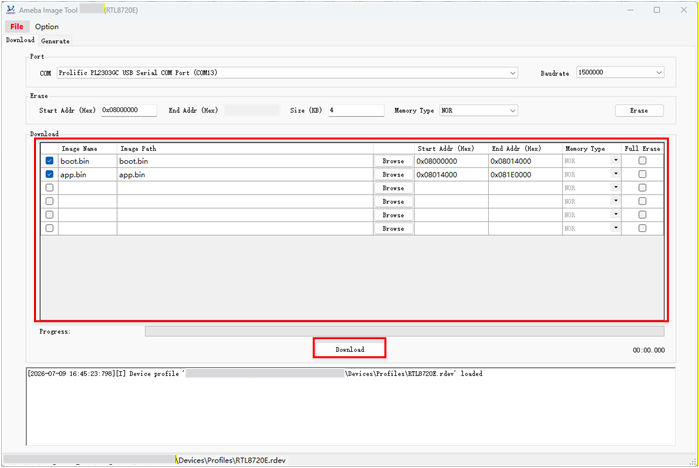Check the third image row checkbox

pyautogui.click(x=49, y=188)
